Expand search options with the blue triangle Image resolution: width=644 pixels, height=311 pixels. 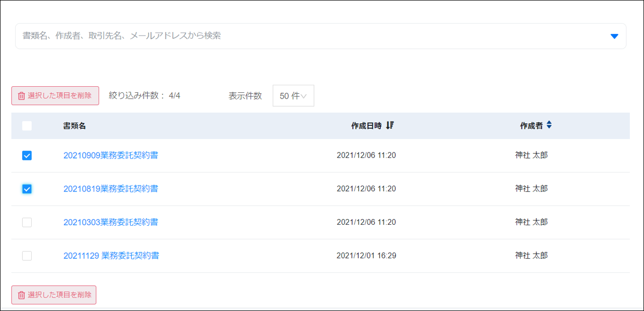coord(614,36)
